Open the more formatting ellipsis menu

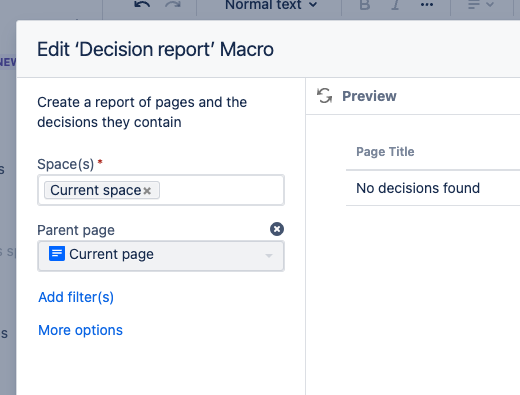pyautogui.click(x=427, y=5)
